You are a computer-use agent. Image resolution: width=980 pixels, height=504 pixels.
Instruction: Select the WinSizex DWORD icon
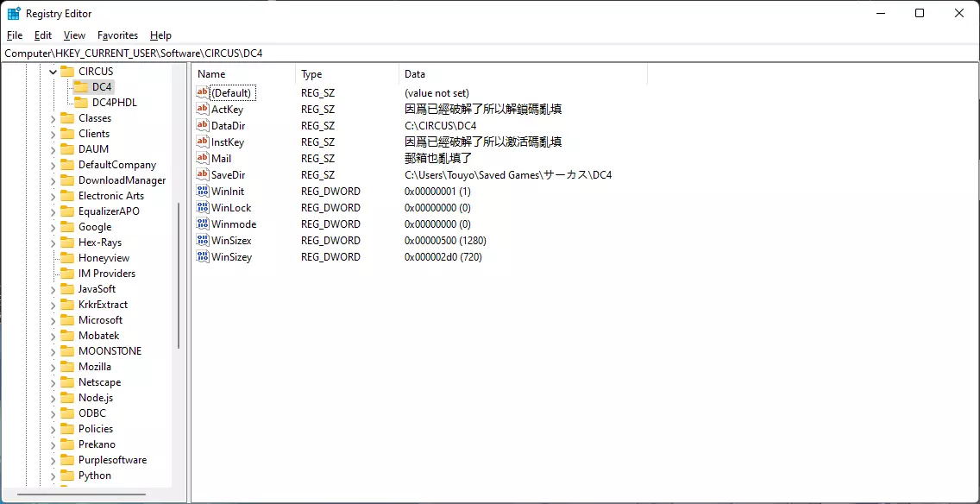(x=203, y=241)
